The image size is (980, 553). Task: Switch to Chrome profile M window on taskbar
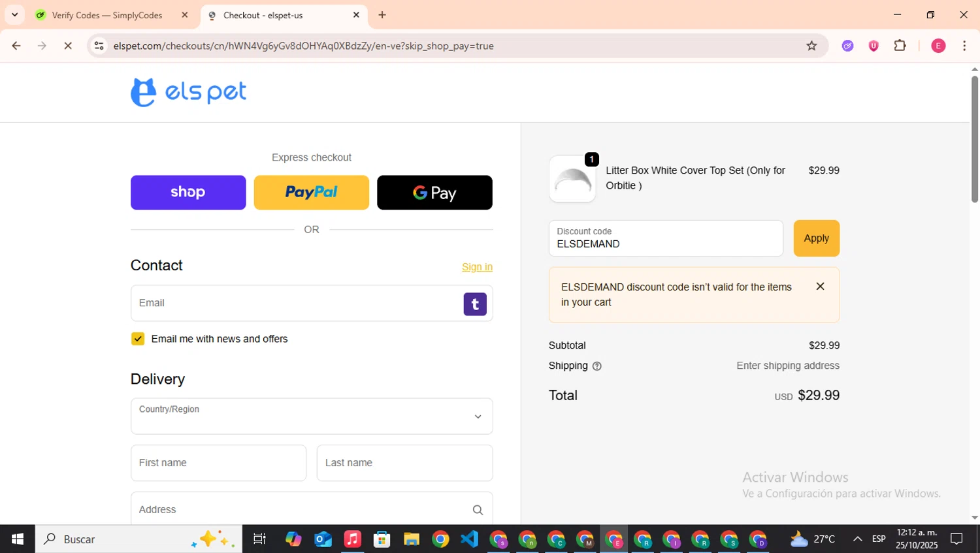tap(585, 540)
